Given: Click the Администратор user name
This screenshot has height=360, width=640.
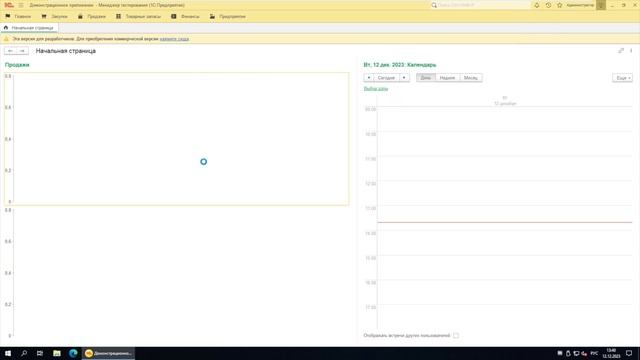Looking at the screenshot, I should (580, 5).
